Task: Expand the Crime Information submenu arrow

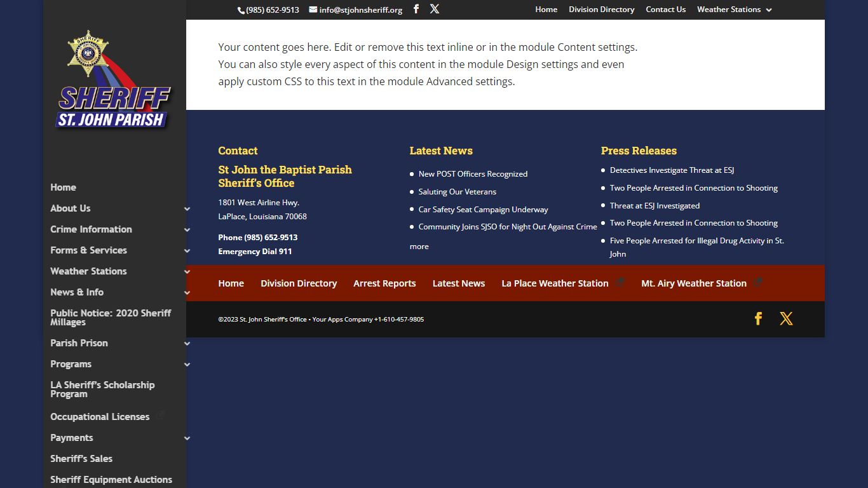Action: pos(187,229)
